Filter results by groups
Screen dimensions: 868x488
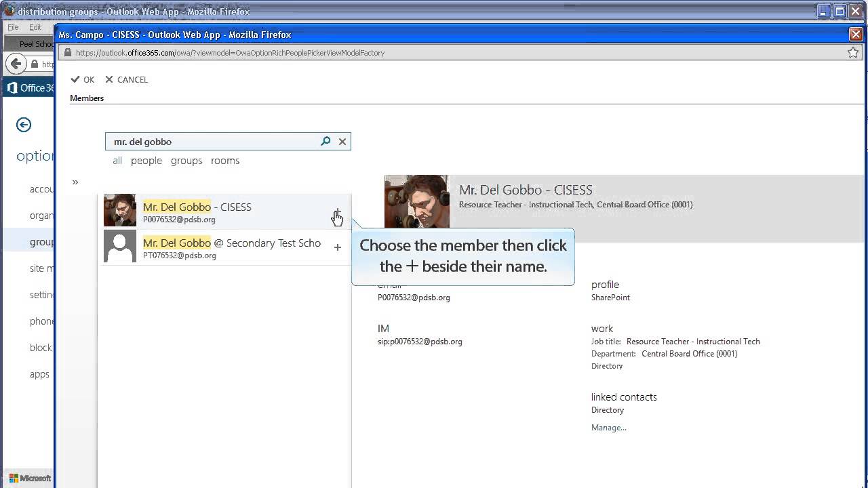pyautogui.click(x=186, y=161)
